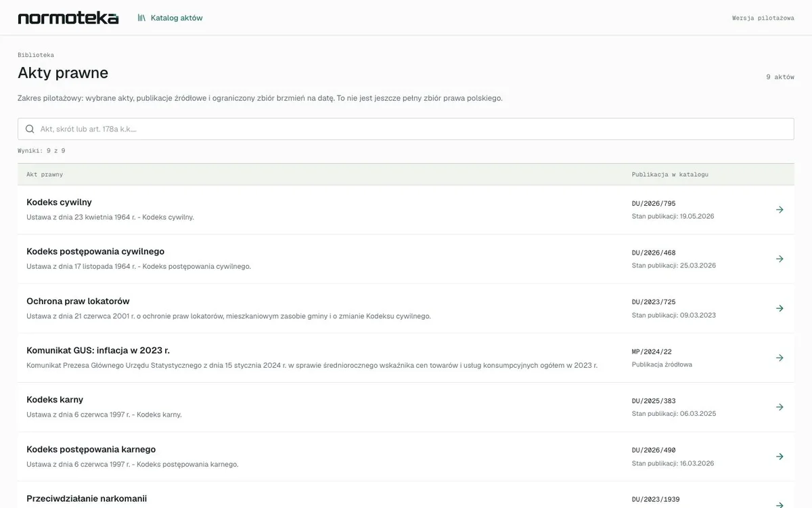Open the Katalog aktów navigation link

[170, 18]
